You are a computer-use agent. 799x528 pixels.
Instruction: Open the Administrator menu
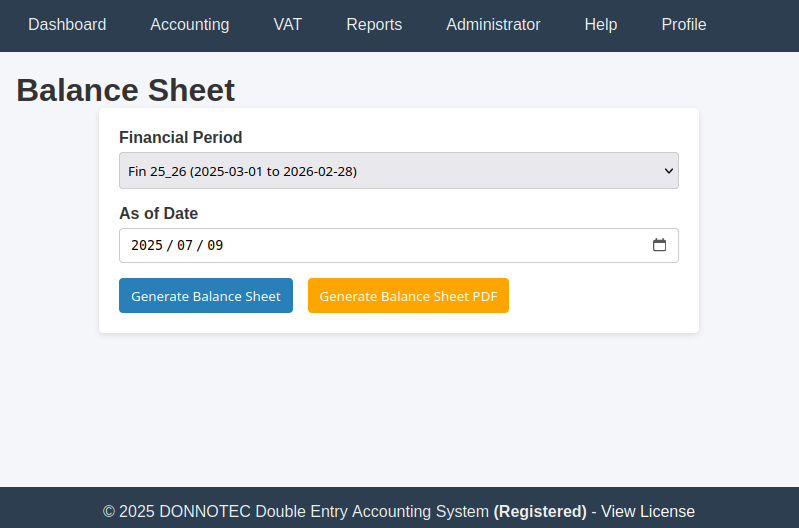tap(493, 24)
